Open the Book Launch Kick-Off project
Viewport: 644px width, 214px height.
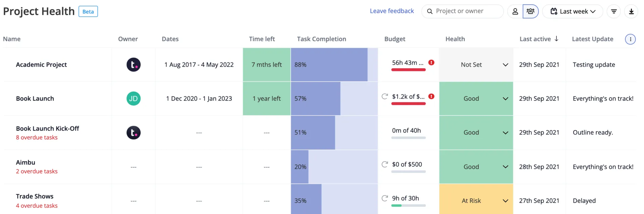tap(47, 129)
